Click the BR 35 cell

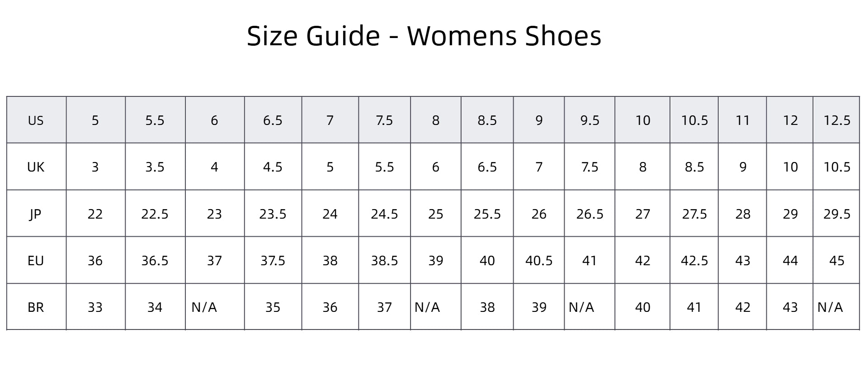point(273,307)
